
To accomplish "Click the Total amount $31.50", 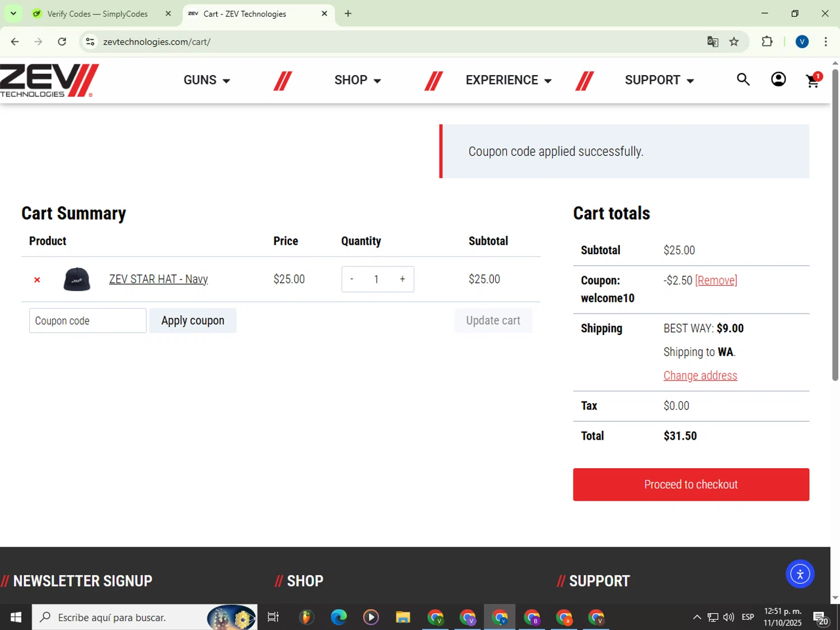I will click(x=680, y=436).
